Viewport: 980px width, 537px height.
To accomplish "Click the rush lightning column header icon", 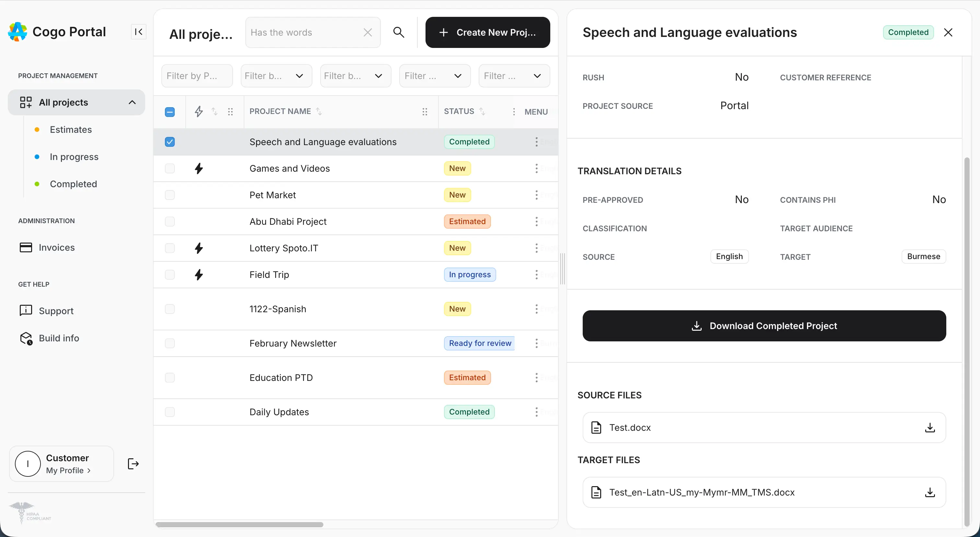I will click(199, 111).
